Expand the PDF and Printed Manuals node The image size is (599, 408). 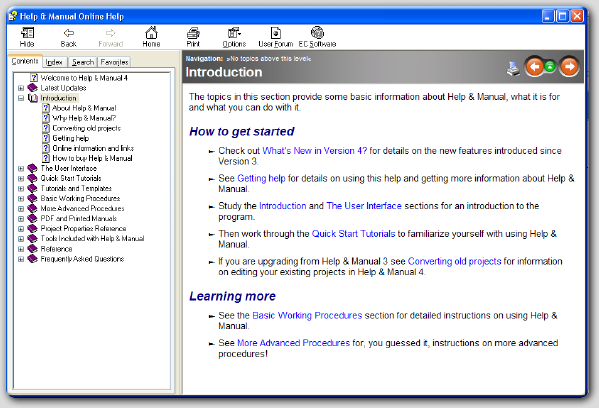coord(21,219)
